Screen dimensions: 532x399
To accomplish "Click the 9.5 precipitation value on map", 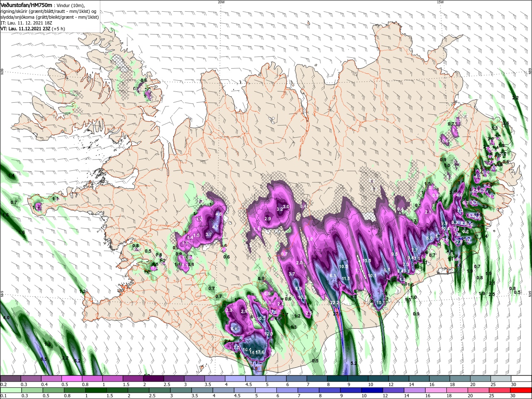I will coord(394,254).
